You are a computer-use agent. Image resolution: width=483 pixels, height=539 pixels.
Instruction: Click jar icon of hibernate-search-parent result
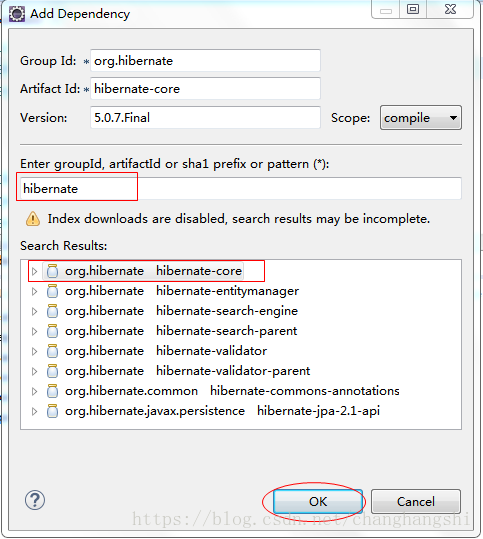coord(52,331)
